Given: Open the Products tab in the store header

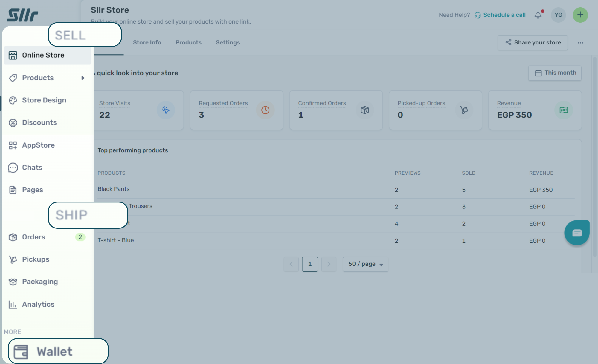Looking at the screenshot, I should (x=188, y=43).
